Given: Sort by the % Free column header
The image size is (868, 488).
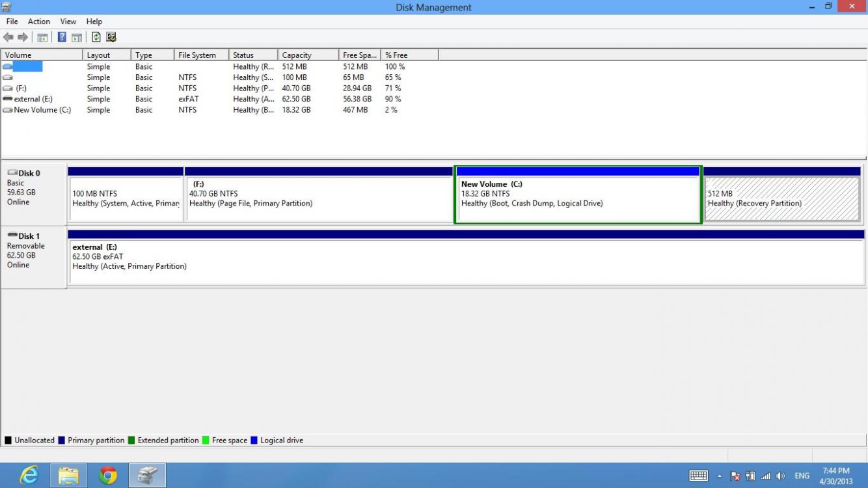Looking at the screenshot, I should [x=410, y=55].
